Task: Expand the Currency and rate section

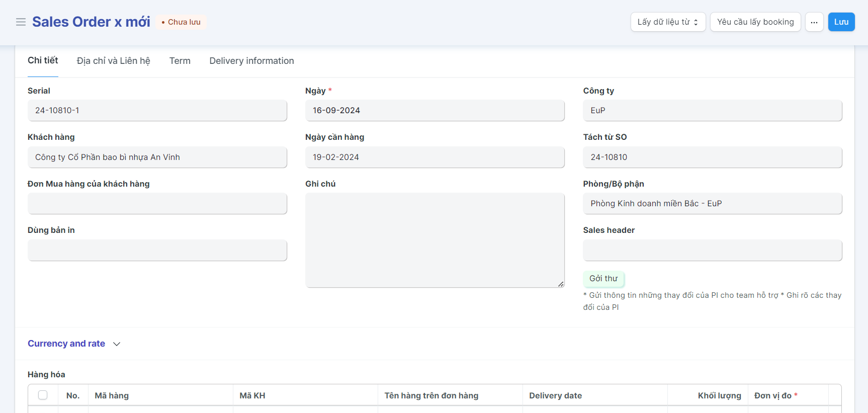Action: (x=66, y=344)
